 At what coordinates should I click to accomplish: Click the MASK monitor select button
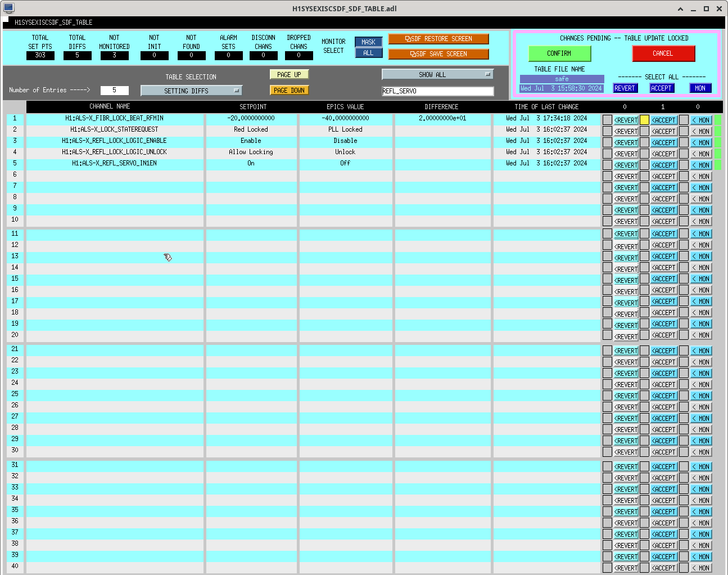click(368, 42)
